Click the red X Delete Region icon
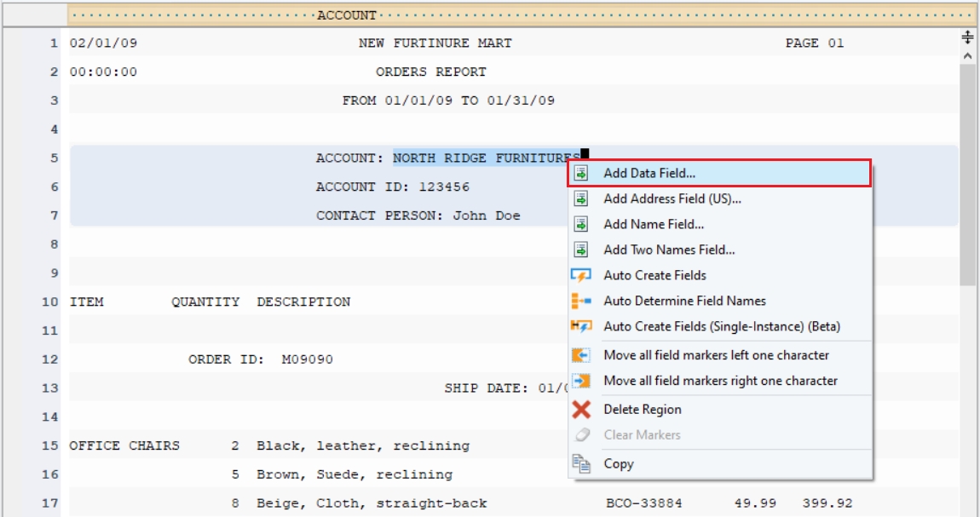The image size is (980, 517). pos(581,410)
